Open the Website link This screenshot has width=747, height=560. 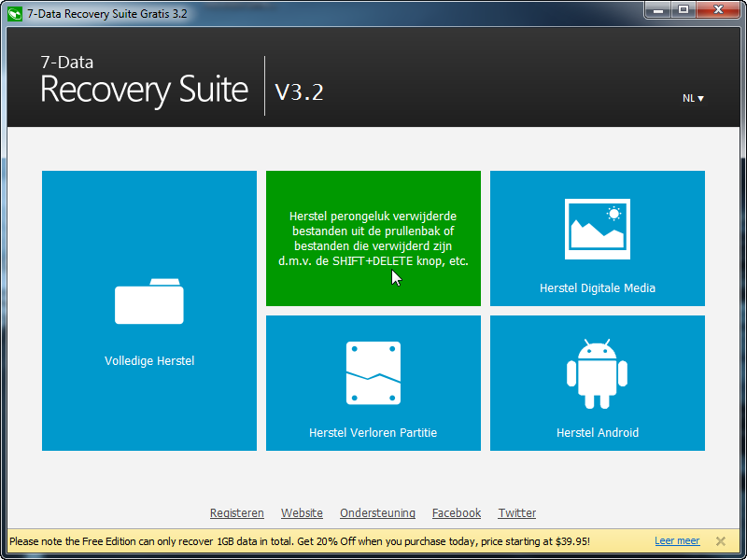tap(302, 513)
